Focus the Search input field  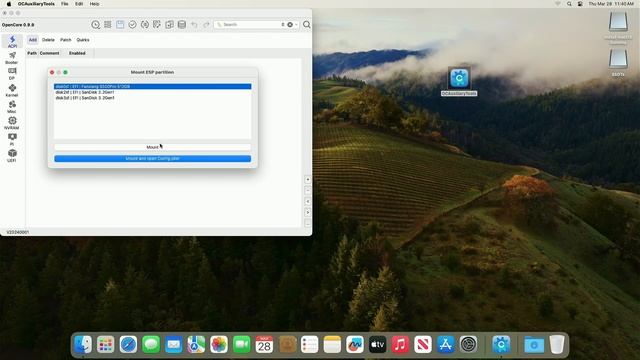251,24
